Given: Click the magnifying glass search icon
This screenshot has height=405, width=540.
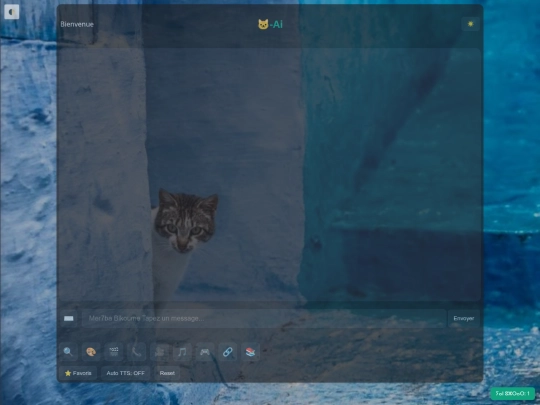Looking at the screenshot, I should (68, 352).
